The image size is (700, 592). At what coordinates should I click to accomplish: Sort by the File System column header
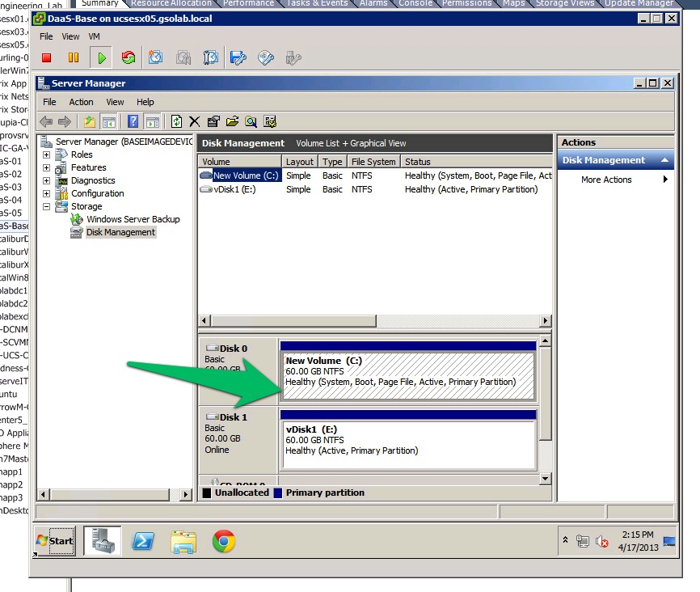(373, 162)
